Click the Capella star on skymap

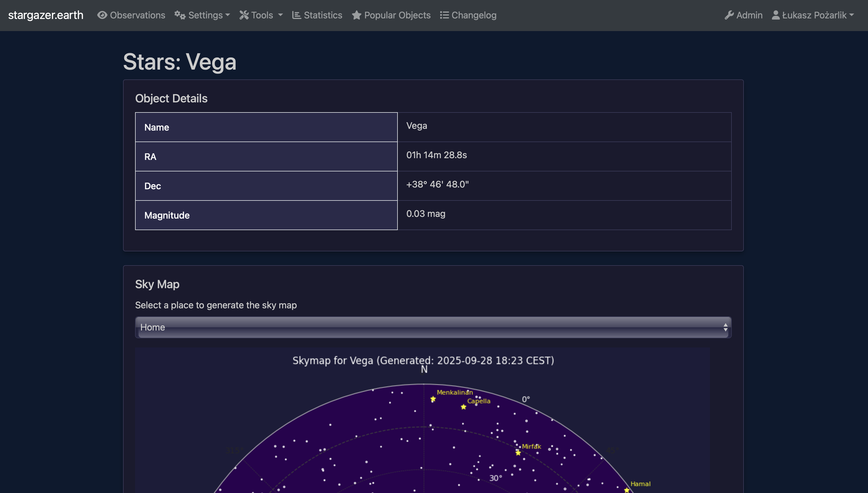click(463, 407)
